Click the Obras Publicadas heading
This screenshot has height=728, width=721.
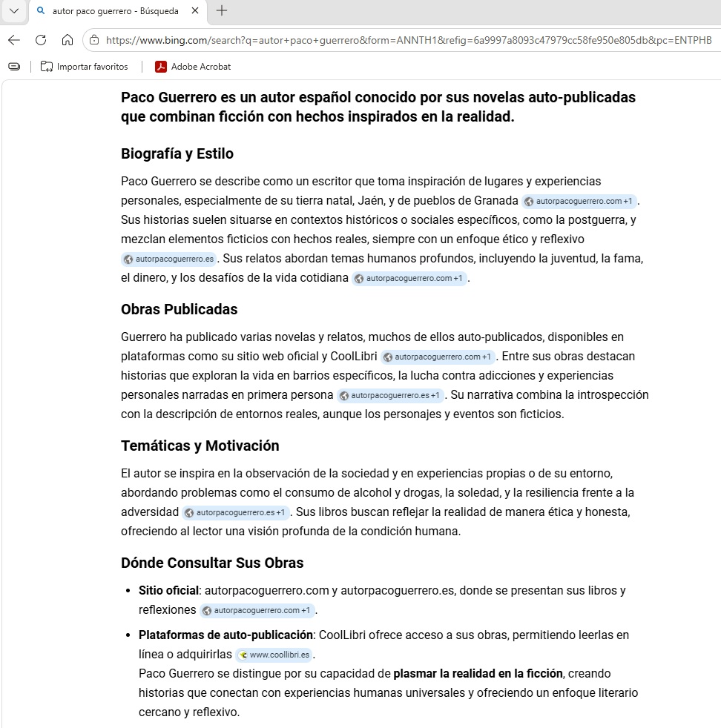(179, 309)
